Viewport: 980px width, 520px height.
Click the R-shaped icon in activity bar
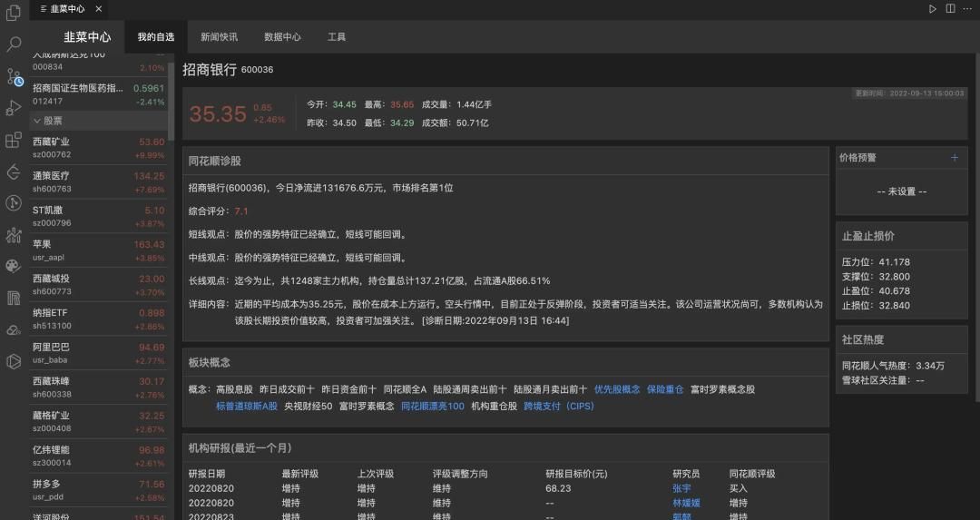13,299
